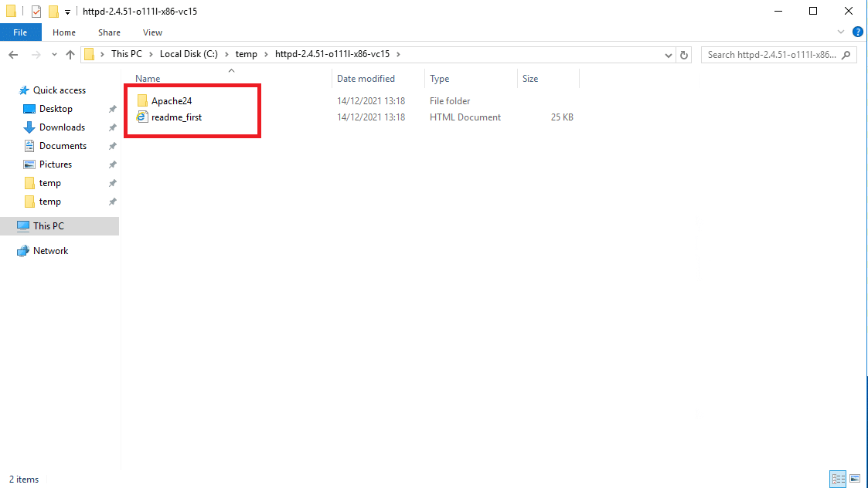
Task: Click the Properties quick access toolbar icon
Action: (x=36, y=11)
